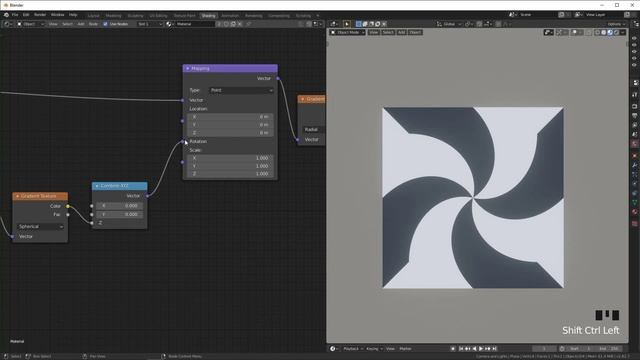This screenshot has width=640, height=360.
Task: Toggle X-ray mode in the viewport
Action: click(588, 32)
